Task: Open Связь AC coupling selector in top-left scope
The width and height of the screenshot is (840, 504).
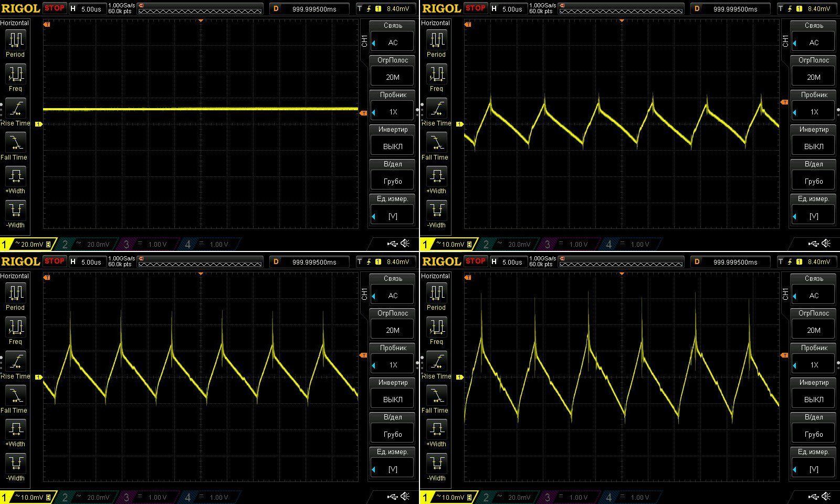Action: coord(393,43)
